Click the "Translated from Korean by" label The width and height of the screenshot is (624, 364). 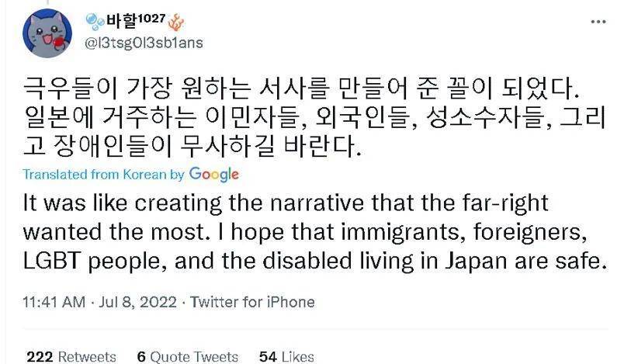[103, 175]
